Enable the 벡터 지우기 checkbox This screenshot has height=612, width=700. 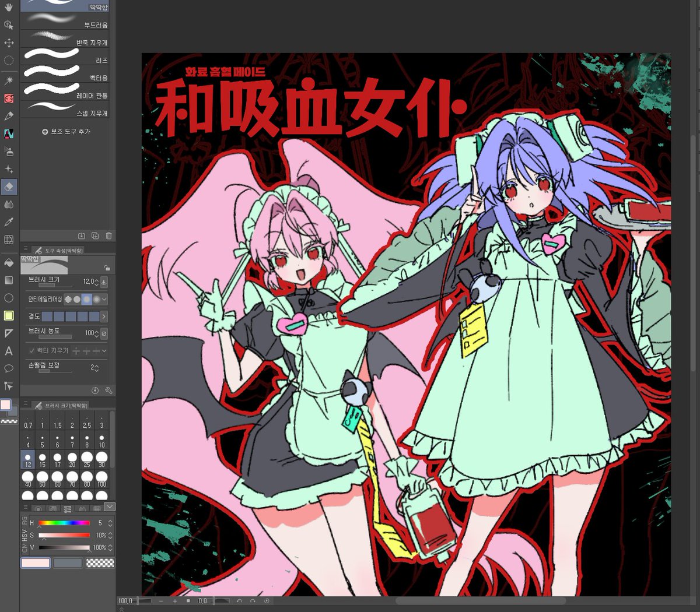[x=32, y=351]
